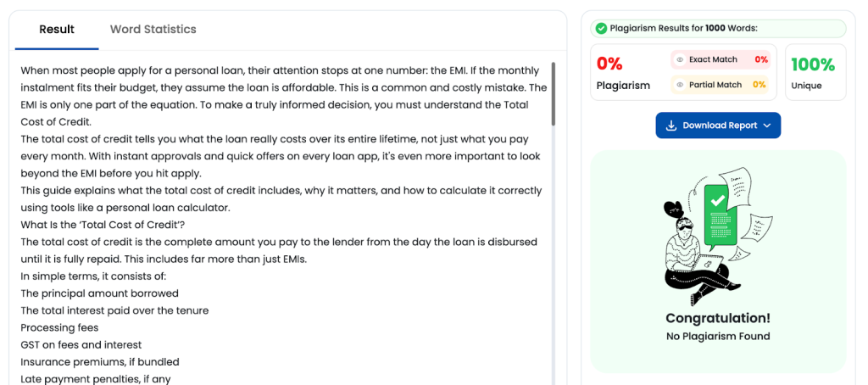Click the red 0% Plagiarism score
This screenshot has width=868, height=385.
(x=609, y=64)
